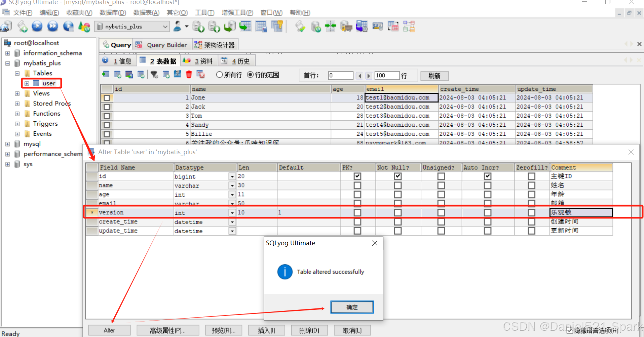Select the 所有行 all rows radio button
This screenshot has width=644, height=337.
(x=219, y=75)
